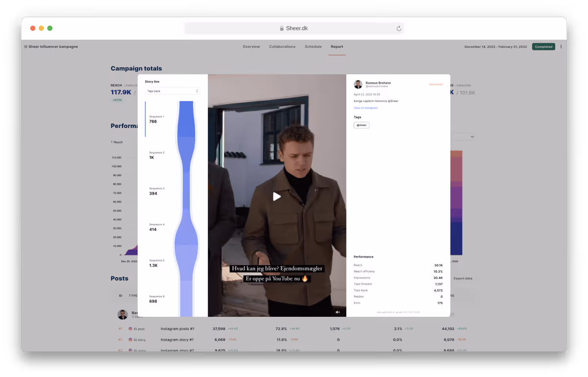Click the IG story type icon in row #2
Viewport: 588px width, 377px height.
point(130,339)
